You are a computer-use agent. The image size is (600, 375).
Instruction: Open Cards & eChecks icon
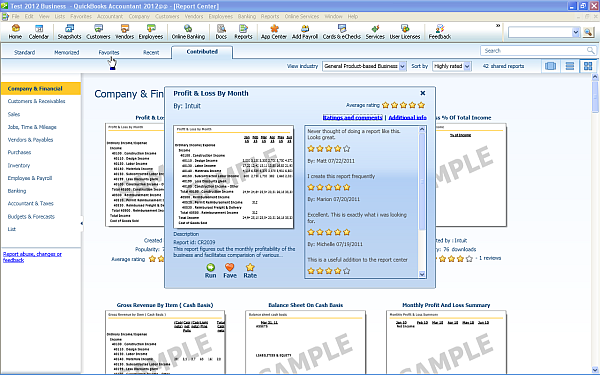tap(342, 32)
